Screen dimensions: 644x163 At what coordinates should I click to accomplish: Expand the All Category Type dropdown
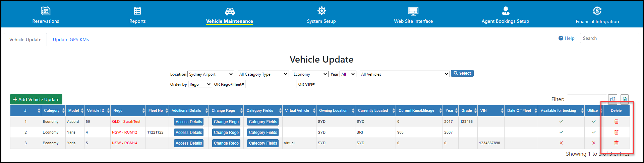pos(263,74)
